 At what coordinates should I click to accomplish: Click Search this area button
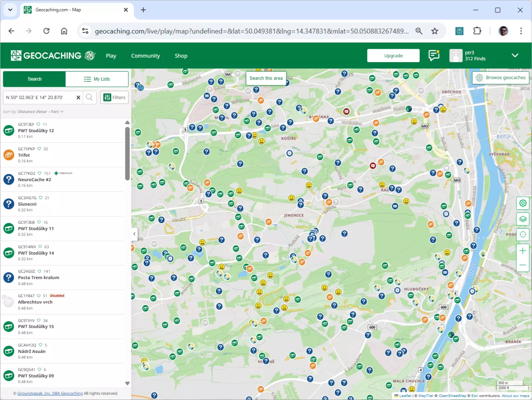point(266,78)
